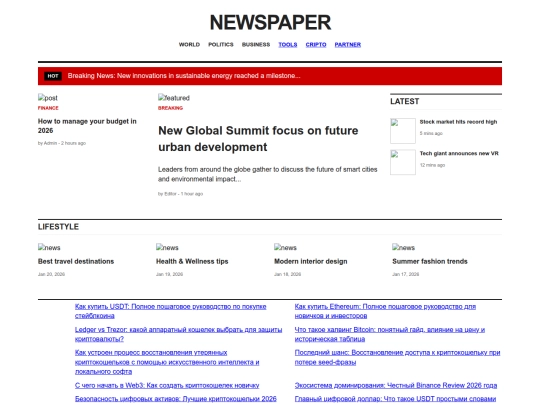Click news image above 'Summer fashion trends'
The height and width of the screenshot is (405, 540).
point(403,247)
